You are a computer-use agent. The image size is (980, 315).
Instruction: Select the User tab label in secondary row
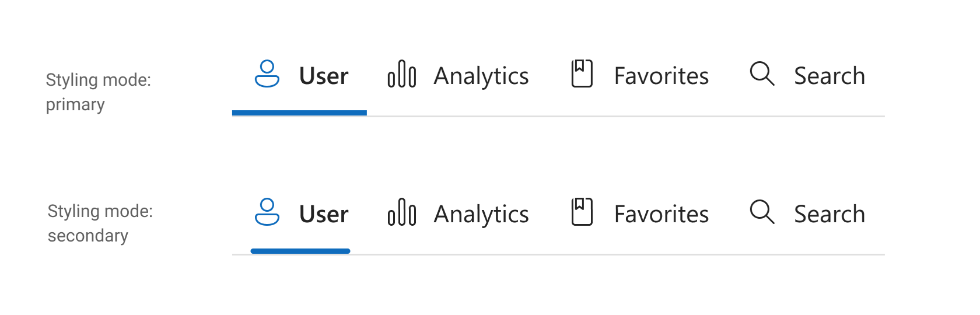click(324, 214)
